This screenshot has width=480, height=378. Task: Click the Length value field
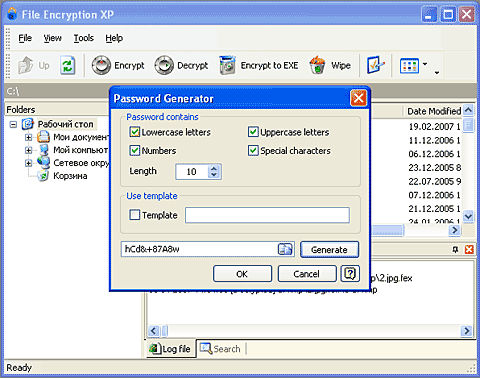(x=192, y=172)
